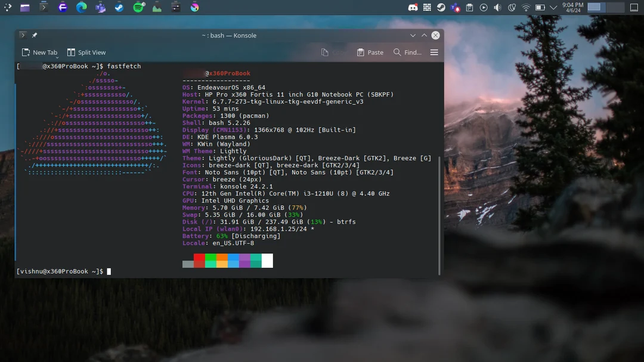Click the New Tab button

coord(39,52)
